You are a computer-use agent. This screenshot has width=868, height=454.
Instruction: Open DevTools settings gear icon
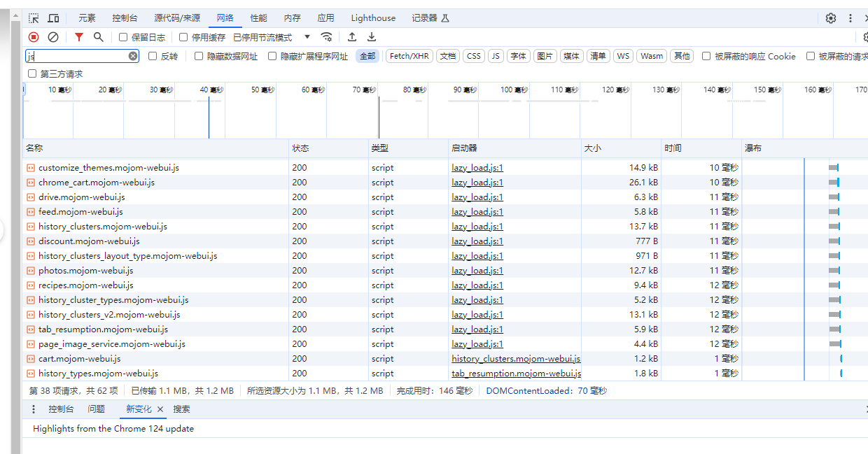point(831,18)
